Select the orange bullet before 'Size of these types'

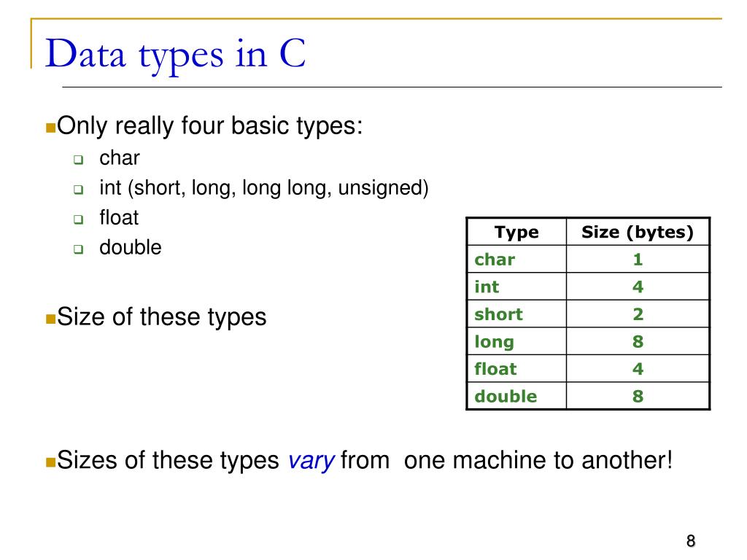coord(50,319)
